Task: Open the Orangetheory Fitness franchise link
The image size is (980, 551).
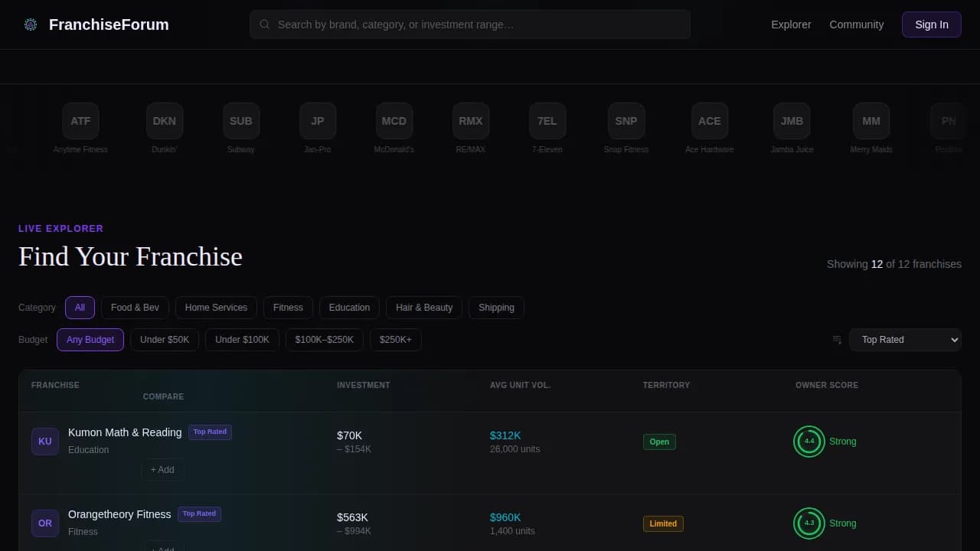Action: click(119, 514)
